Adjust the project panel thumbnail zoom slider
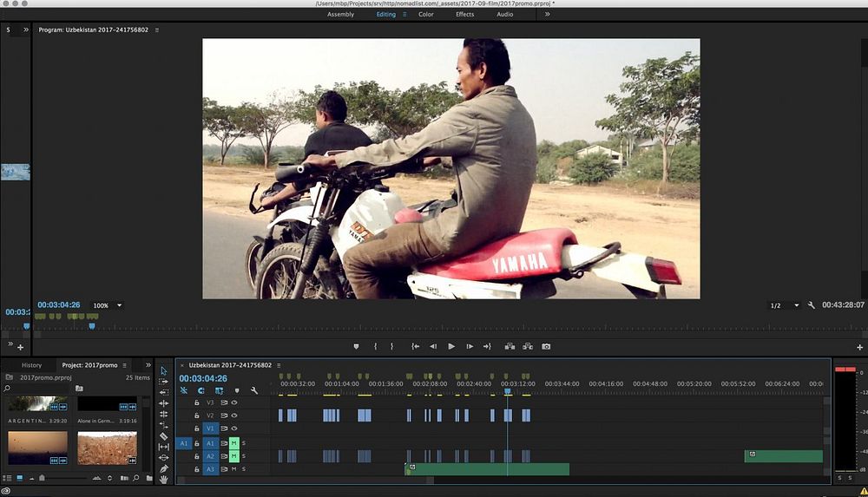This screenshot has width=868, height=497. (41, 478)
